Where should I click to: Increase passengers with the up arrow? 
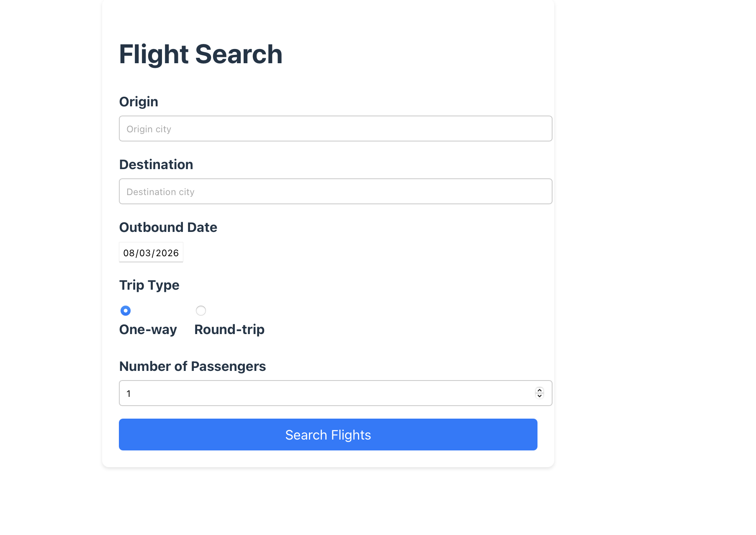[540, 391]
